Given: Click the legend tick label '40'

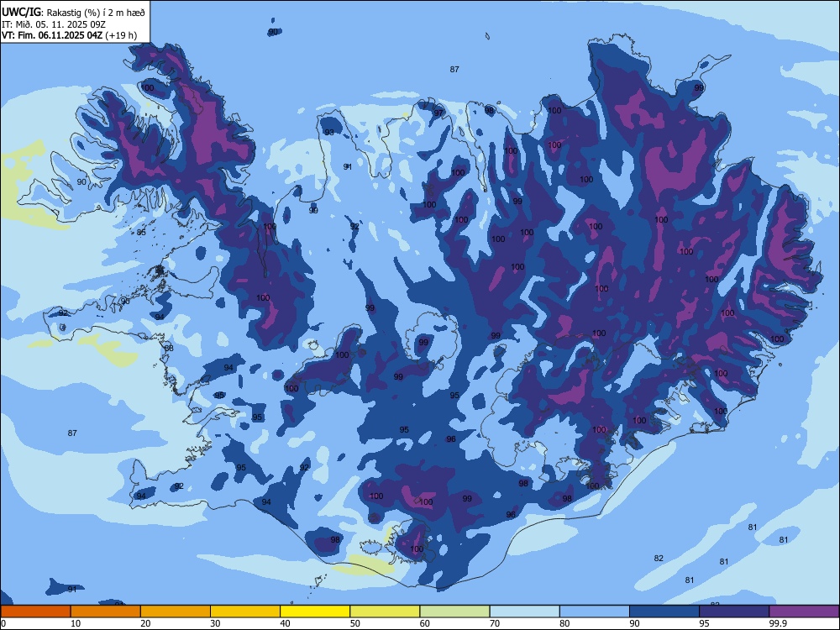Looking at the screenshot, I should point(286,623).
